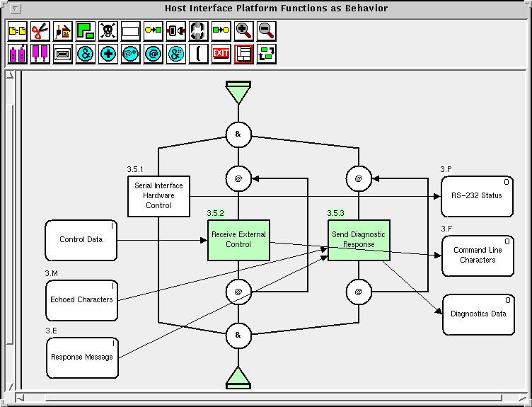Select the cyan plus circle tool
The width and height of the screenshot is (532, 407).
[x=108, y=54]
